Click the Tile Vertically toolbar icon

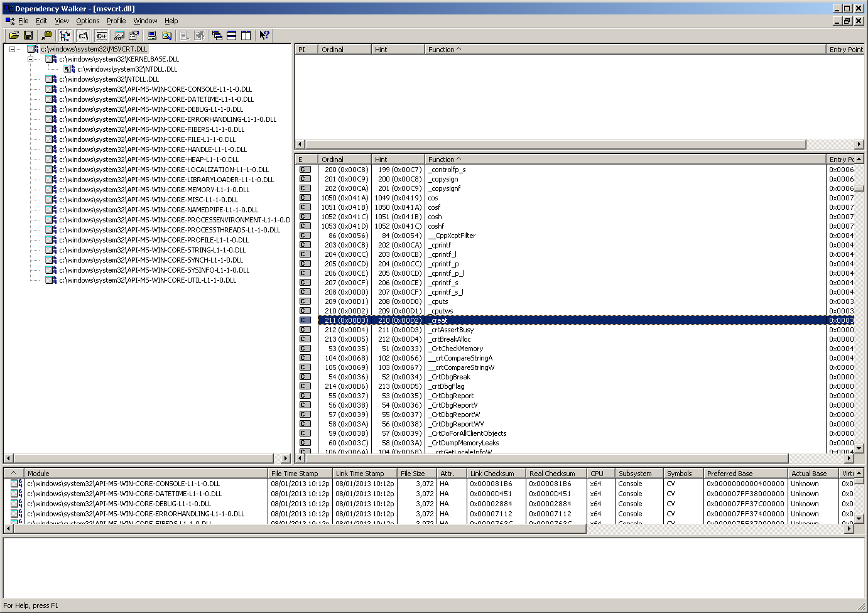point(246,36)
